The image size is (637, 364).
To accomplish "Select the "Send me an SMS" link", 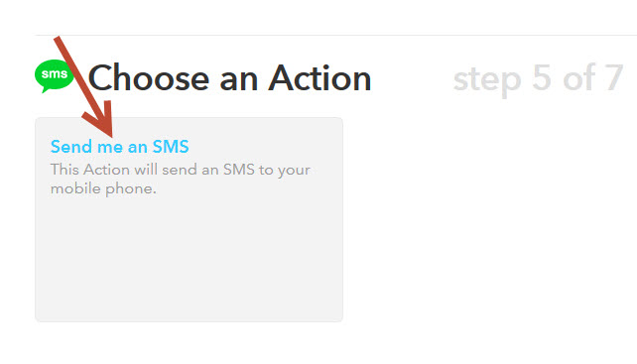I will [119, 147].
